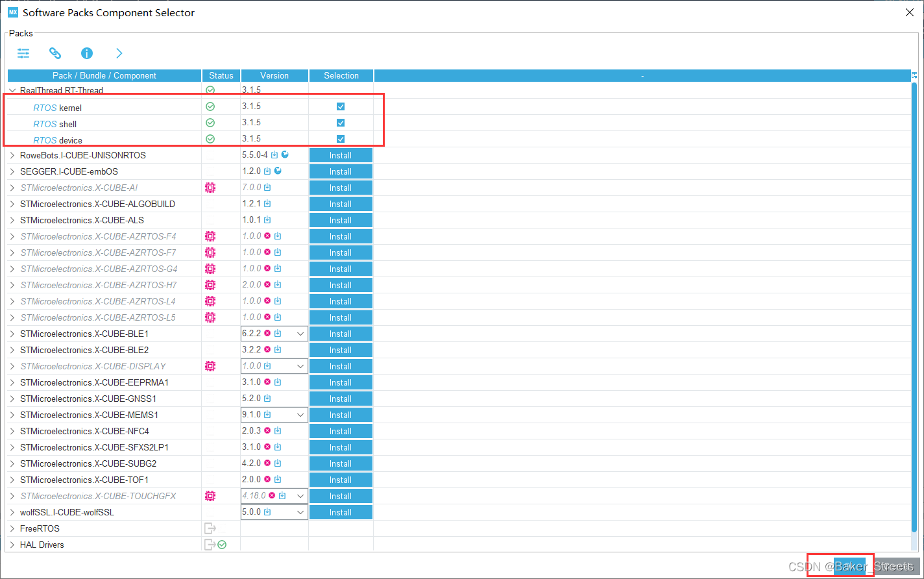Image resolution: width=924 pixels, height=579 pixels.
Task: Open the X-CUBE-DISPLAY version dropdown
Action: [300, 366]
